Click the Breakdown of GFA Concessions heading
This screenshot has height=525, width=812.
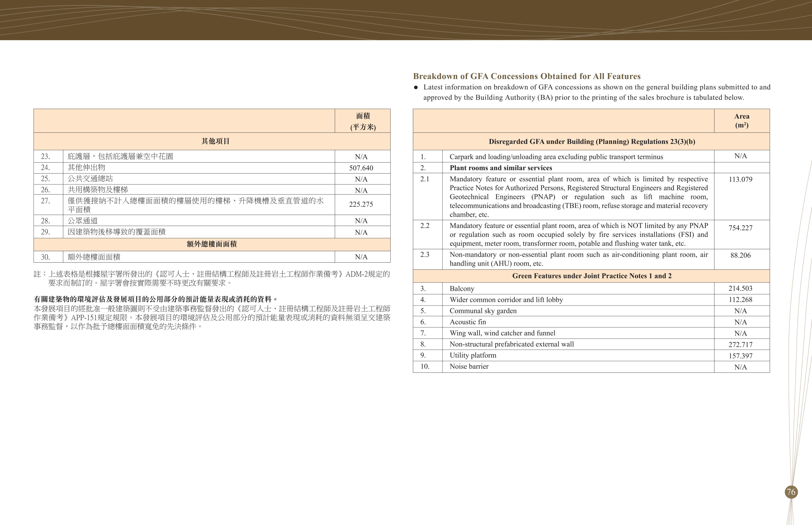pyautogui.click(x=527, y=76)
